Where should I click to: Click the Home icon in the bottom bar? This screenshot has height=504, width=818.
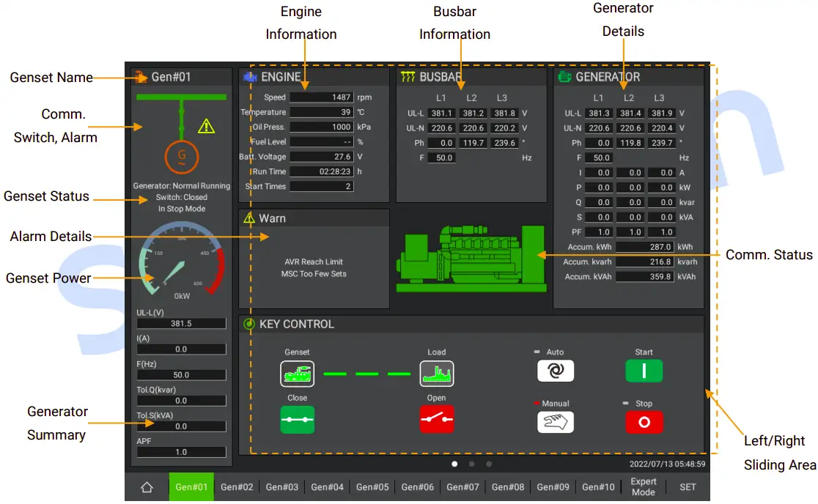tap(147, 486)
